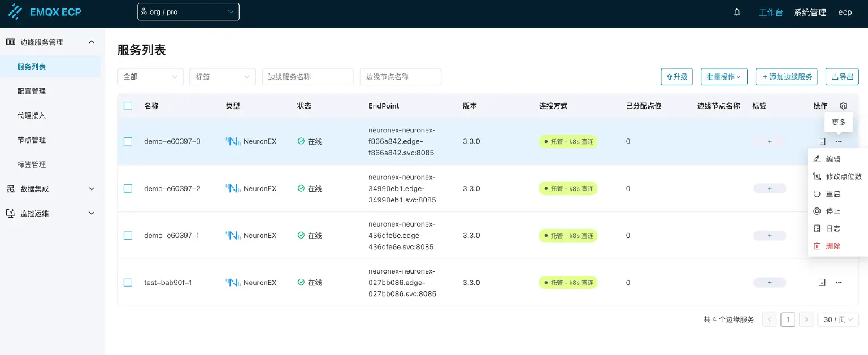Open the org / pro project selector
Viewport: 868px width, 355px height.
tap(188, 11)
